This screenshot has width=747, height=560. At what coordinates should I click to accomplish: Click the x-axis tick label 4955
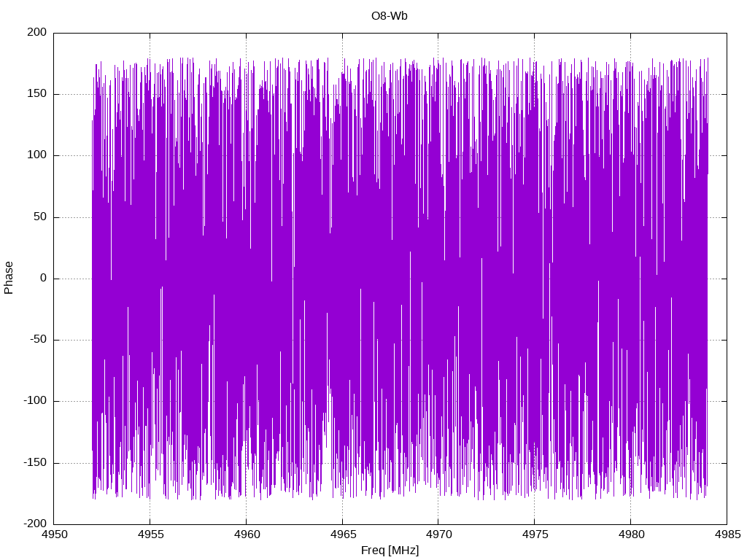pos(150,534)
